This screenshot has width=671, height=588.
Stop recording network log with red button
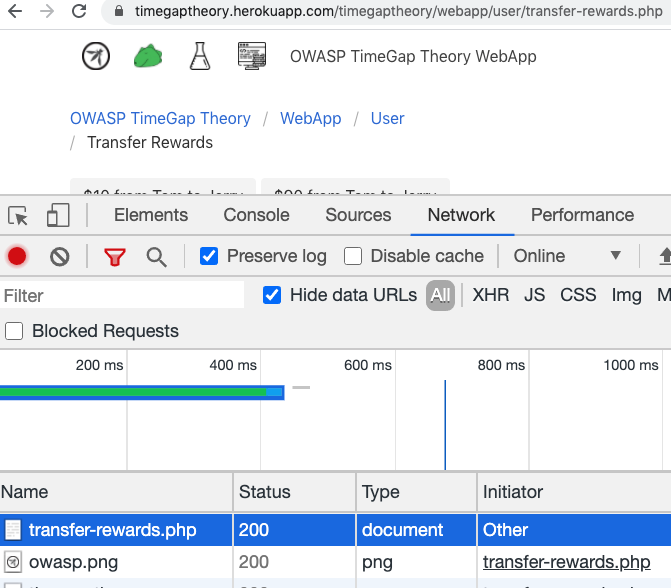[x=17, y=256]
